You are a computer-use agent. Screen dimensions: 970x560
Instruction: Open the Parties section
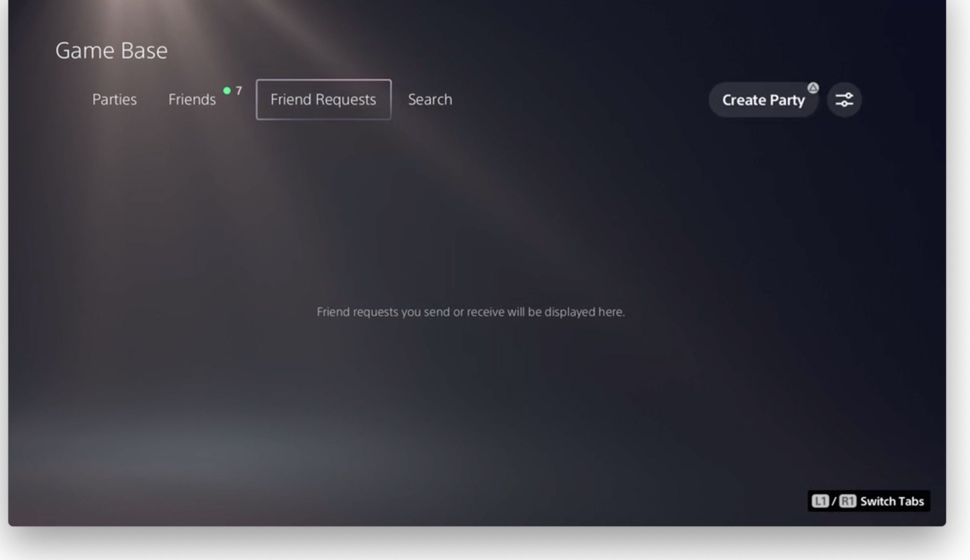click(115, 99)
